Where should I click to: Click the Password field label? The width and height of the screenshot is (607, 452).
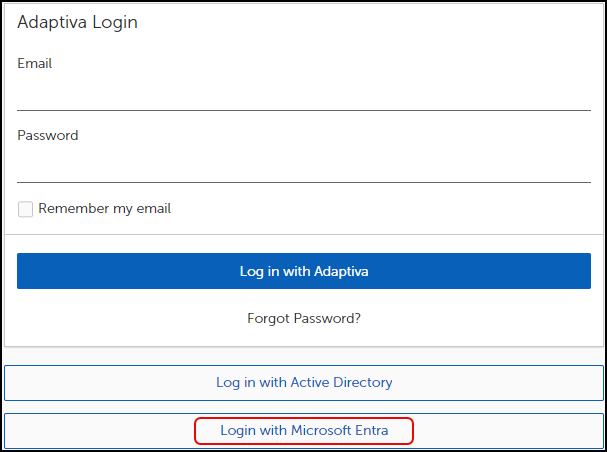(x=48, y=135)
